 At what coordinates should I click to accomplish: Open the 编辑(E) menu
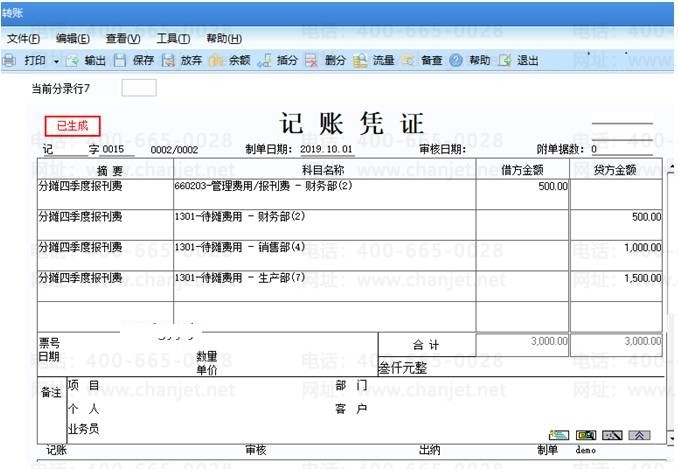[73, 39]
